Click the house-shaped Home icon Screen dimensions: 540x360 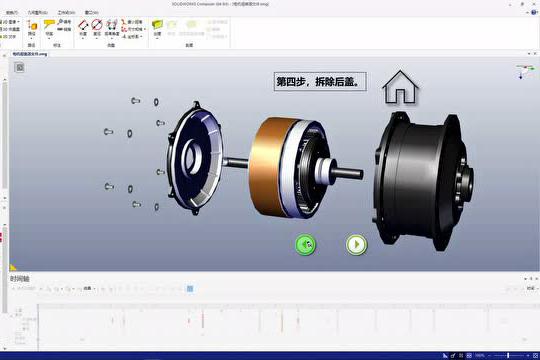pos(400,87)
